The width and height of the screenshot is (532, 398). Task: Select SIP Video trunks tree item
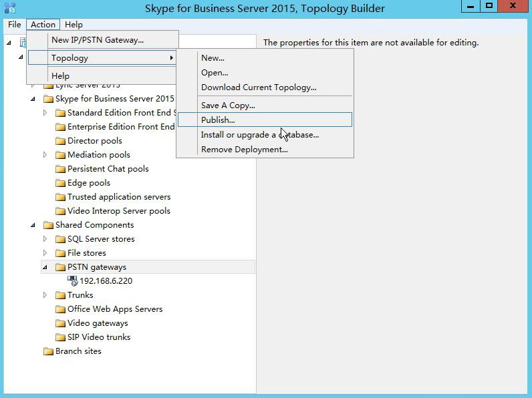tap(99, 337)
